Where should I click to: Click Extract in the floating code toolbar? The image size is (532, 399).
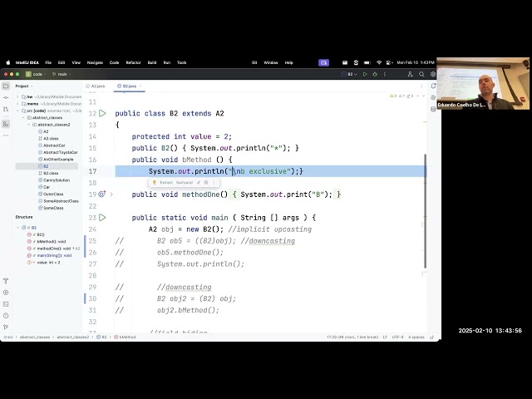[x=166, y=183]
